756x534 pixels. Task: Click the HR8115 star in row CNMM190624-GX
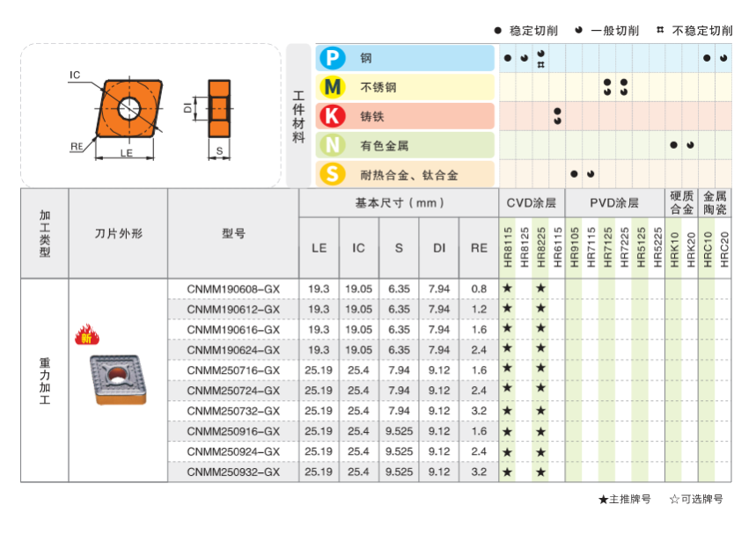click(x=507, y=348)
